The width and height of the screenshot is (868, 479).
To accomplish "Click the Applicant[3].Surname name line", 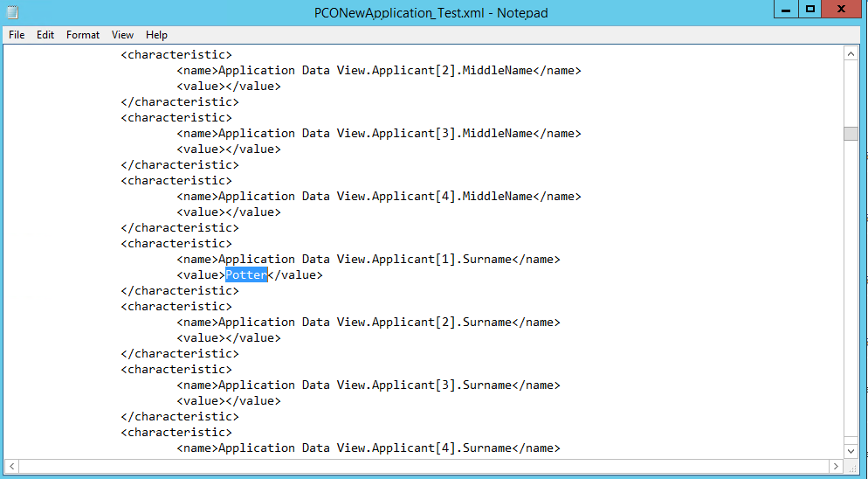I will pos(369,385).
